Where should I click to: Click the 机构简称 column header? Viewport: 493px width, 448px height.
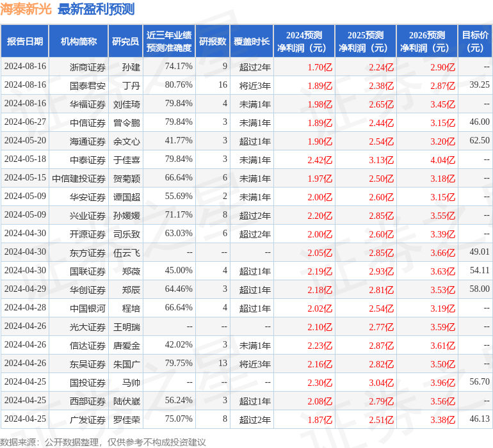click(78, 41)
